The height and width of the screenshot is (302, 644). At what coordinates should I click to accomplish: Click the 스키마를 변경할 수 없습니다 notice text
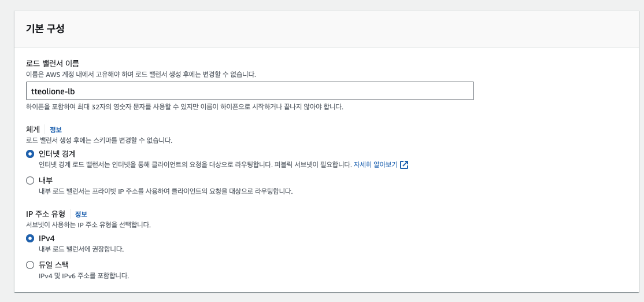pos(99,140)
